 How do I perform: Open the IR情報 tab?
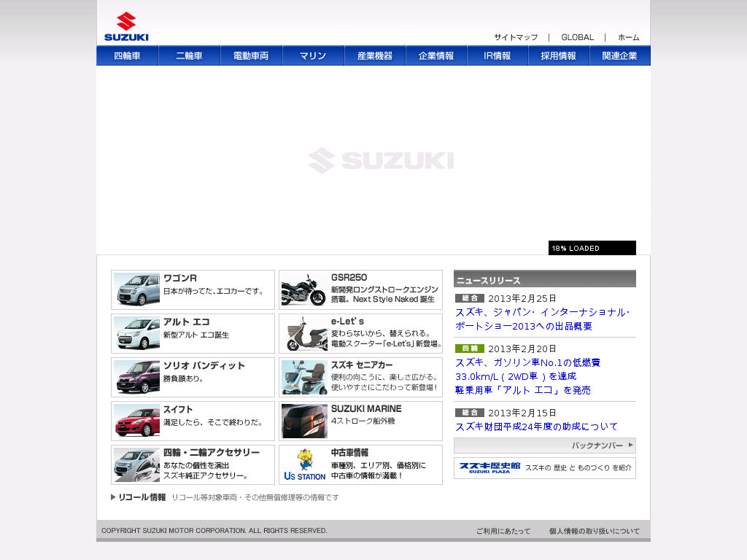498,55
